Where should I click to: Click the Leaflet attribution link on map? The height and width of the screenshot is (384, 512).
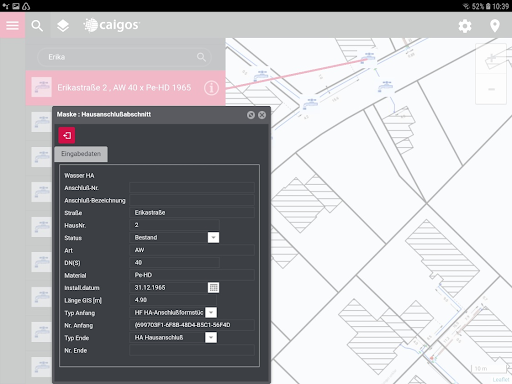point(501,380)
